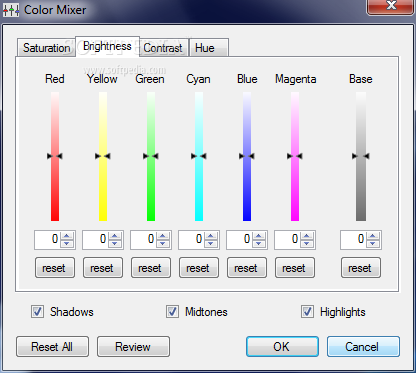The height and width of the screenshot is (373, 416).
Task: Decrease the Base value with down arrow
Action: click(x=373, y=243)
